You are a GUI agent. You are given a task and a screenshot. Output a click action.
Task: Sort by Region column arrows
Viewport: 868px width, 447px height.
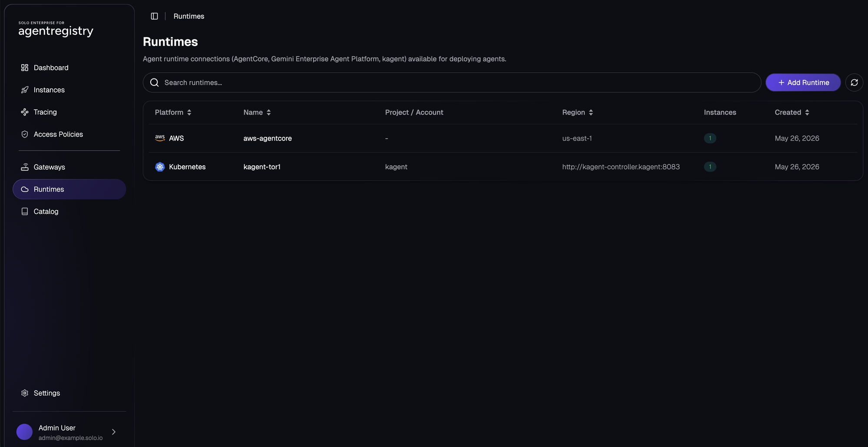(x=591, y=112)
